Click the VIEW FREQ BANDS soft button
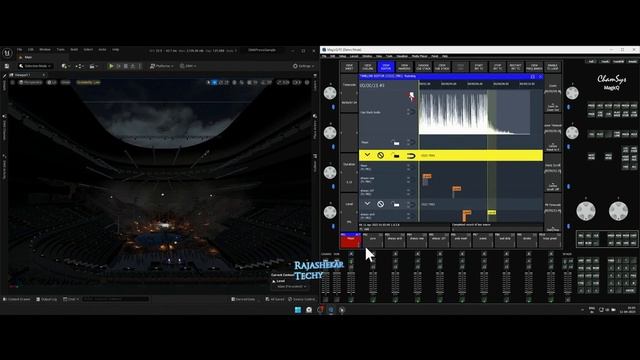The width and height of the screenshot is (640, 360). click(x=534, y=67)
